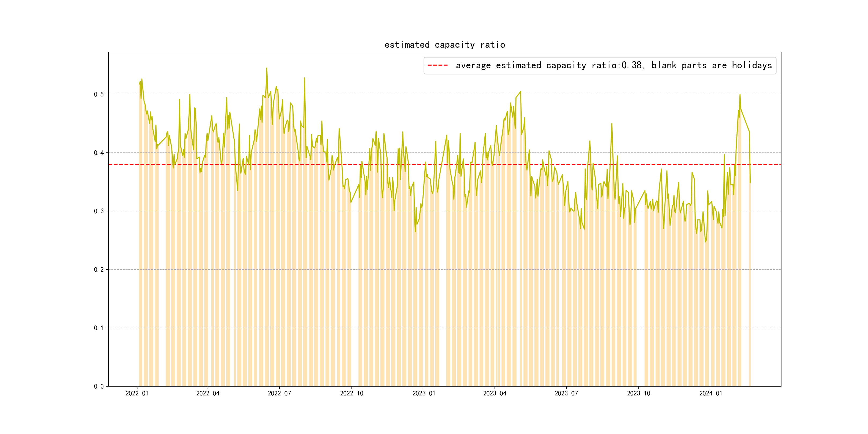The image size is (868, 434).
Task: Click the 0.2 y-axis tick label
Action: tap(99, 270)
